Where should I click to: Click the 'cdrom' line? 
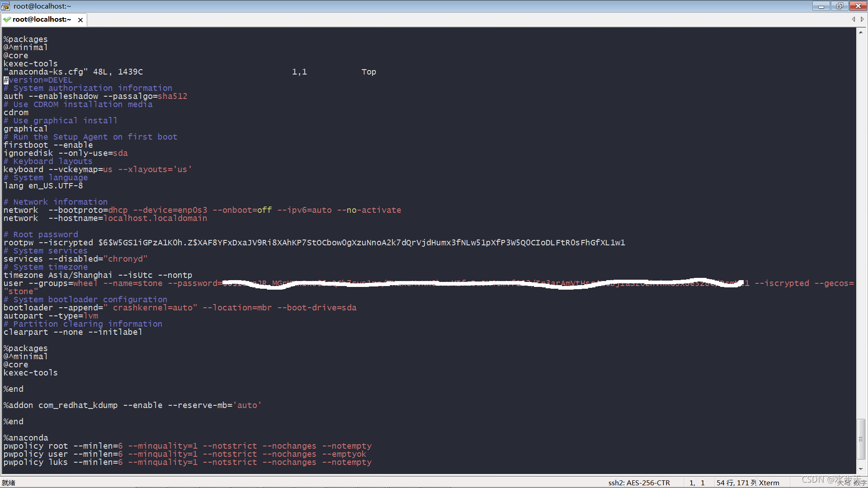point(16,113)
